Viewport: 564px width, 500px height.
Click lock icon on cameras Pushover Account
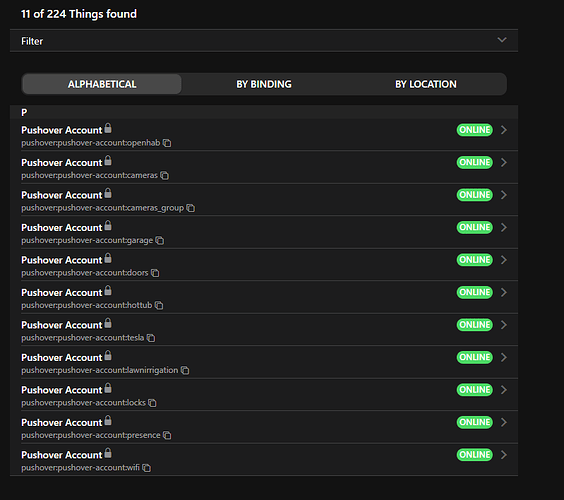(108, 160)
